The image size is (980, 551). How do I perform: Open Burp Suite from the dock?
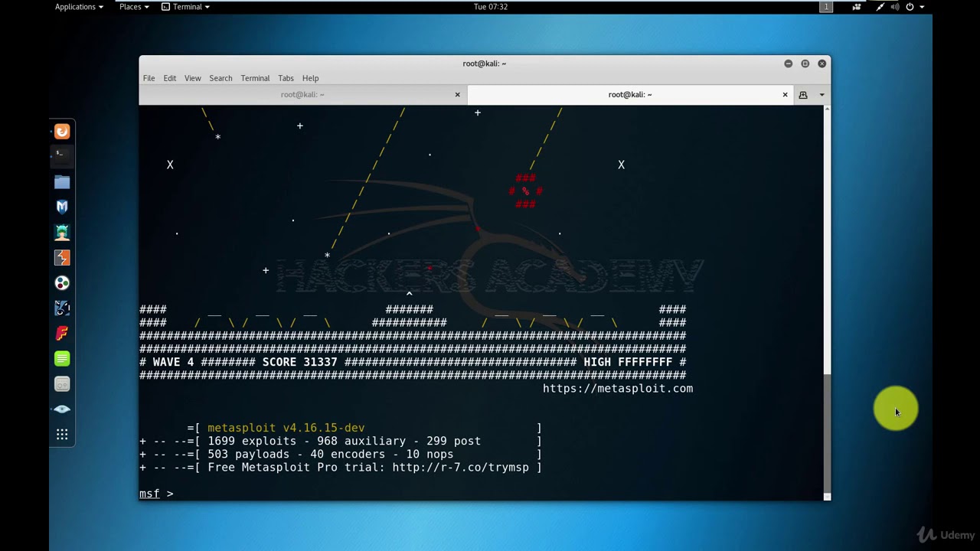[x=62, y=257]
